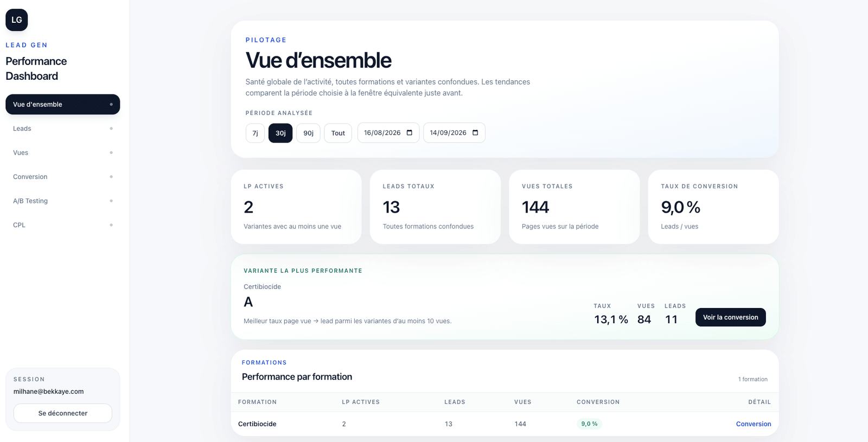
Task: Navigate to Vues in the sidebar
Action: click(x=62, y=152)
